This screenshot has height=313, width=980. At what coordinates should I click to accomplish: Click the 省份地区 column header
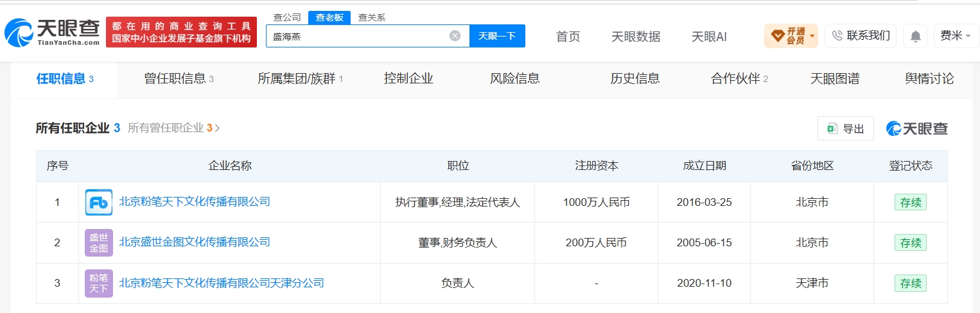(x=812, y=166)
